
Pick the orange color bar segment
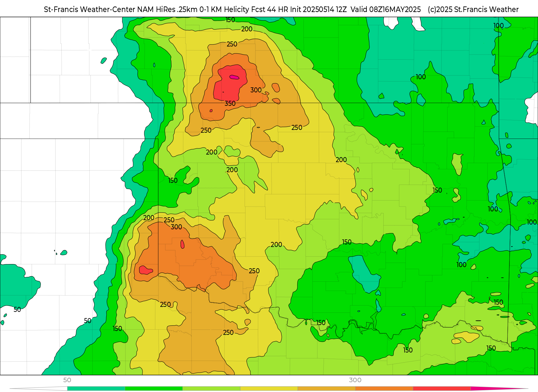tap(384, 388)
